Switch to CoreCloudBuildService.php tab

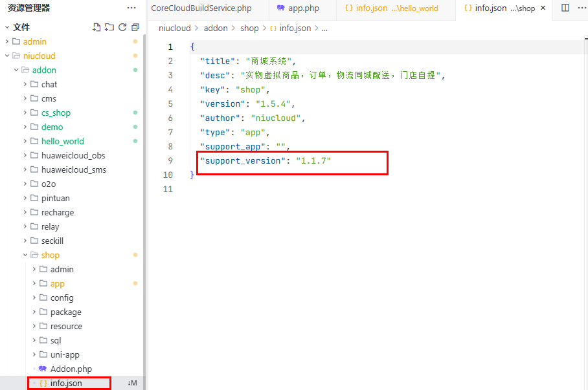tap(201, 8)
